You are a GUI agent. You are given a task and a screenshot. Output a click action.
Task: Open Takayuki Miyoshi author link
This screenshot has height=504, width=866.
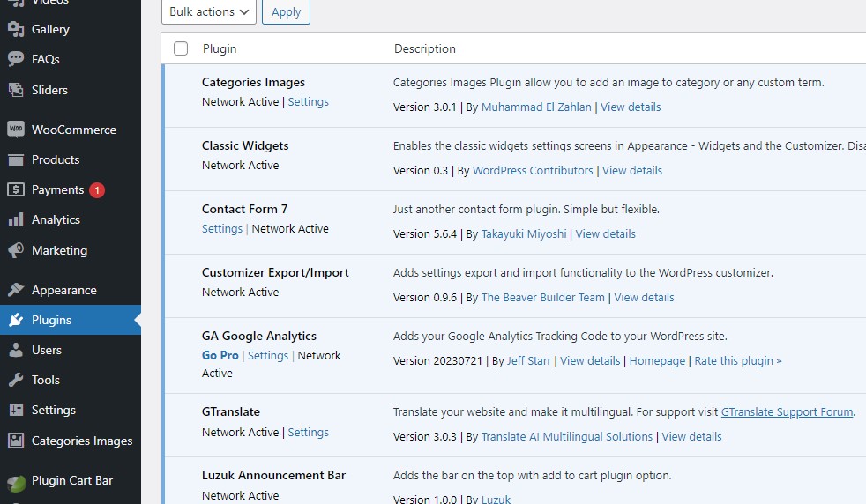(x=524, y=234)
